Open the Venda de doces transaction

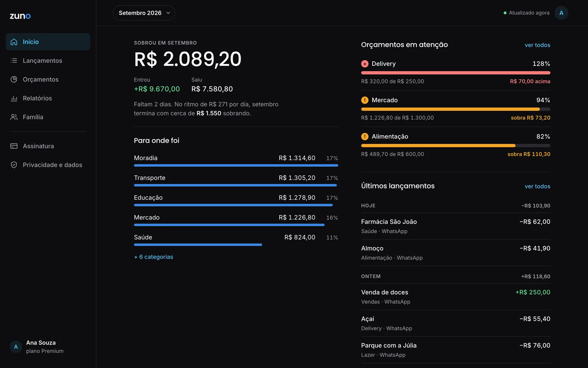click(x=456, y=297)
